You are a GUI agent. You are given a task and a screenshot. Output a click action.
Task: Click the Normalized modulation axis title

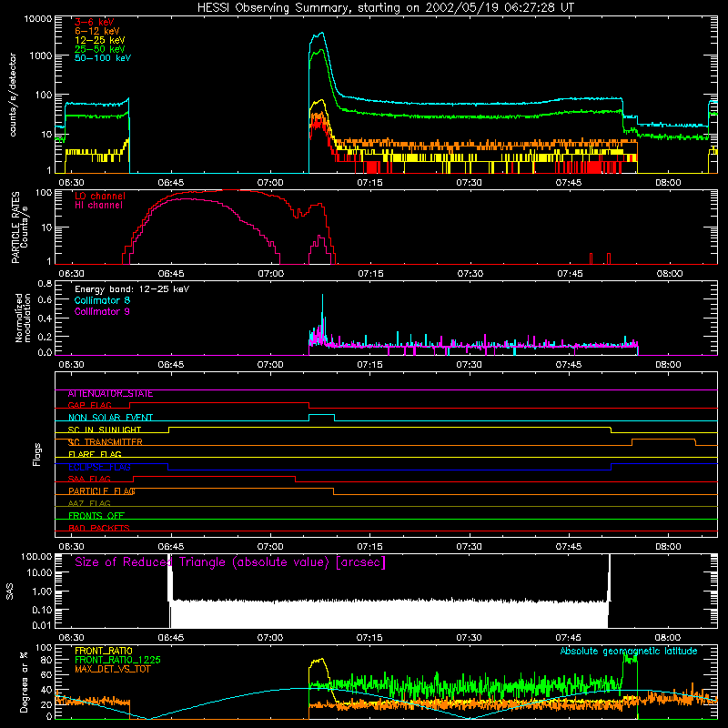click(23, 318)
